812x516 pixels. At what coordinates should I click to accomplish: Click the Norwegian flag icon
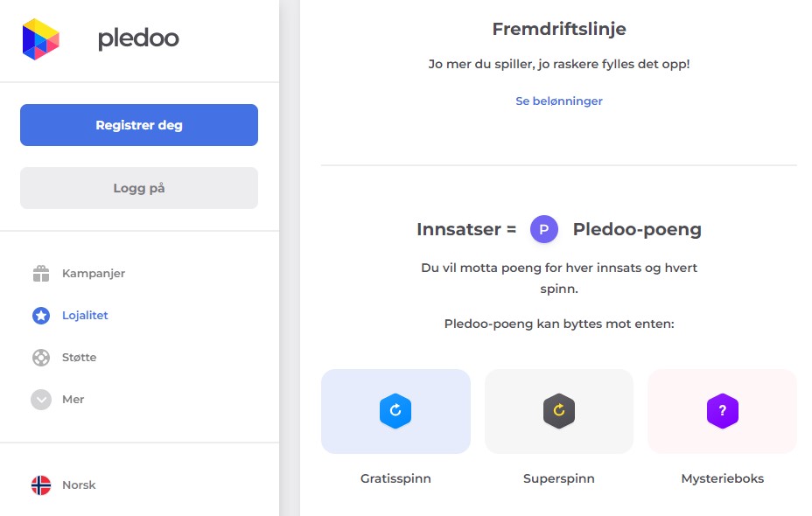click(x=41, y=485)
